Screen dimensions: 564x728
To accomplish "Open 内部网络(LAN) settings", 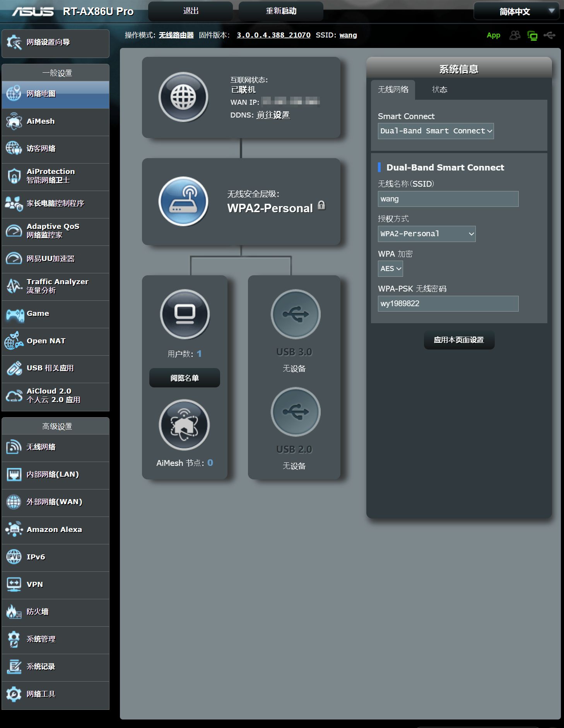I will click(x=55, y=475).
